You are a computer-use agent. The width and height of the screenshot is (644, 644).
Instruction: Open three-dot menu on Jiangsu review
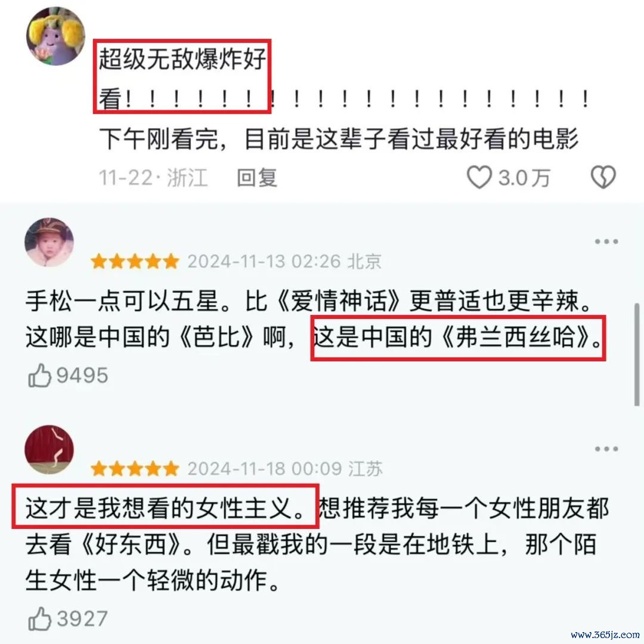(x=606, y=449)
